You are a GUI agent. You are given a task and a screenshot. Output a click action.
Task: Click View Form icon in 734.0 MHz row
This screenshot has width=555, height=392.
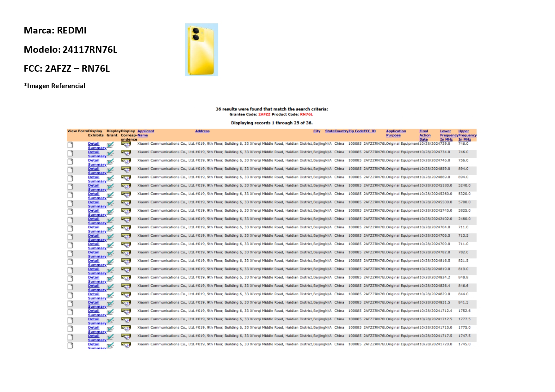pos(70,153)
